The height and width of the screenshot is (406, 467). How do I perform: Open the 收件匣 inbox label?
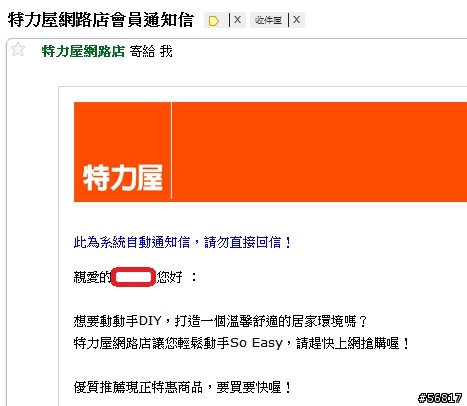pos(268,20)
